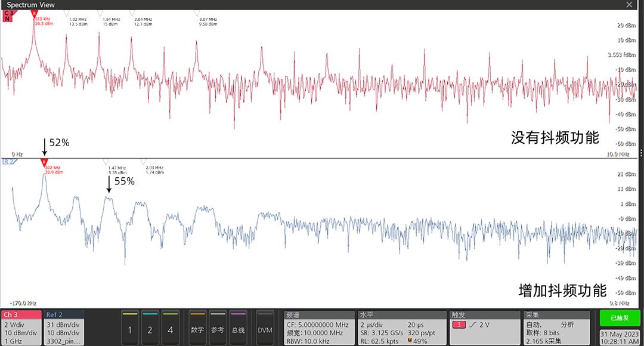Toggle channel 2 on
Image resolution: width=644 pixels, height=346 pixels.
coord(150,328)
